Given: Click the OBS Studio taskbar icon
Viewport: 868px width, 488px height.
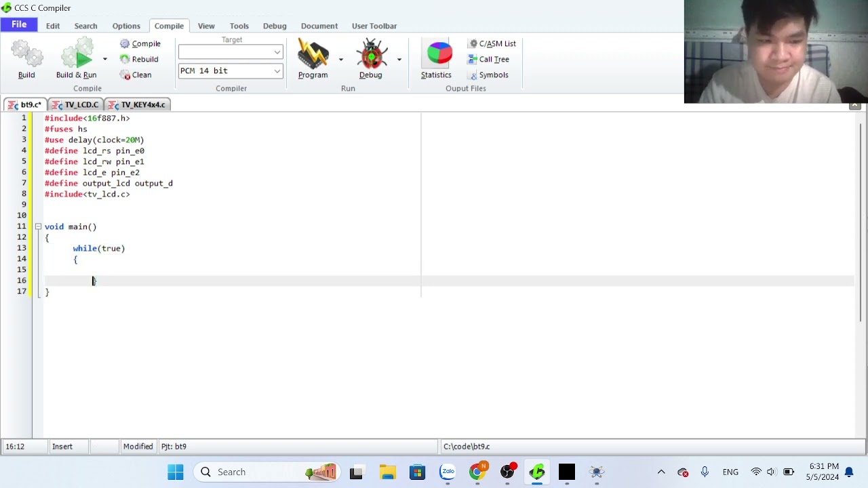Looking at the screenshot, I should (507, 472).
